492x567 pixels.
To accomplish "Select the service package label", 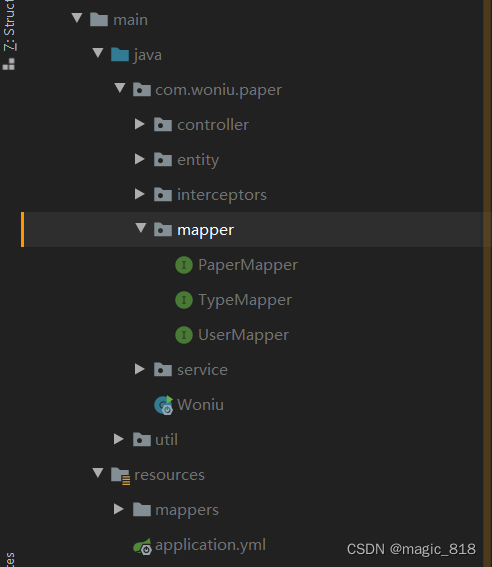I will [202, 370].
